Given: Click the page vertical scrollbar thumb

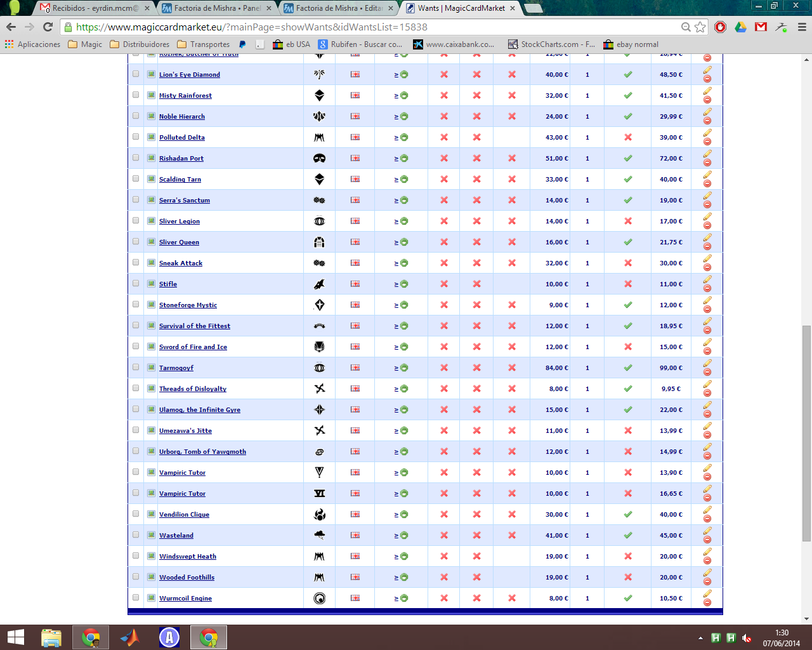Looking at the screenshot, I should 806,433.
